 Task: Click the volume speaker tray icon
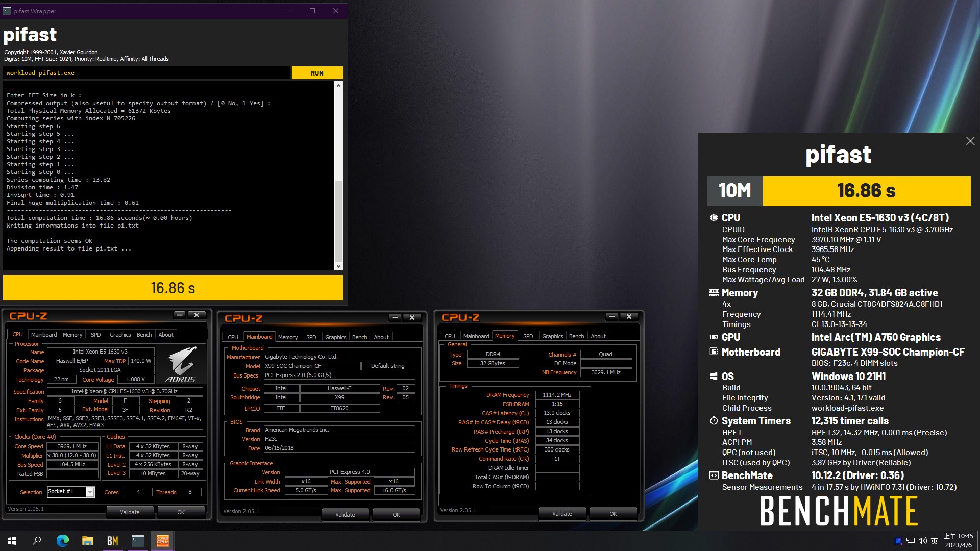923,541
